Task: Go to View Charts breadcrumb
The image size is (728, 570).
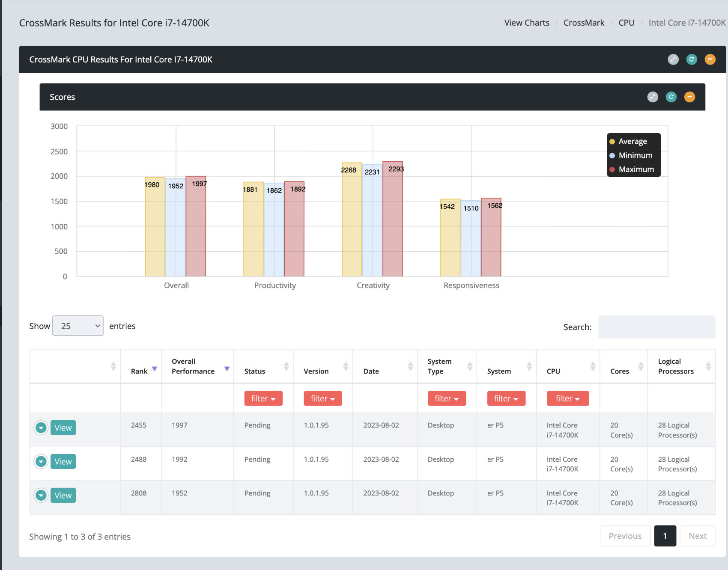Action: click(527, 23)
